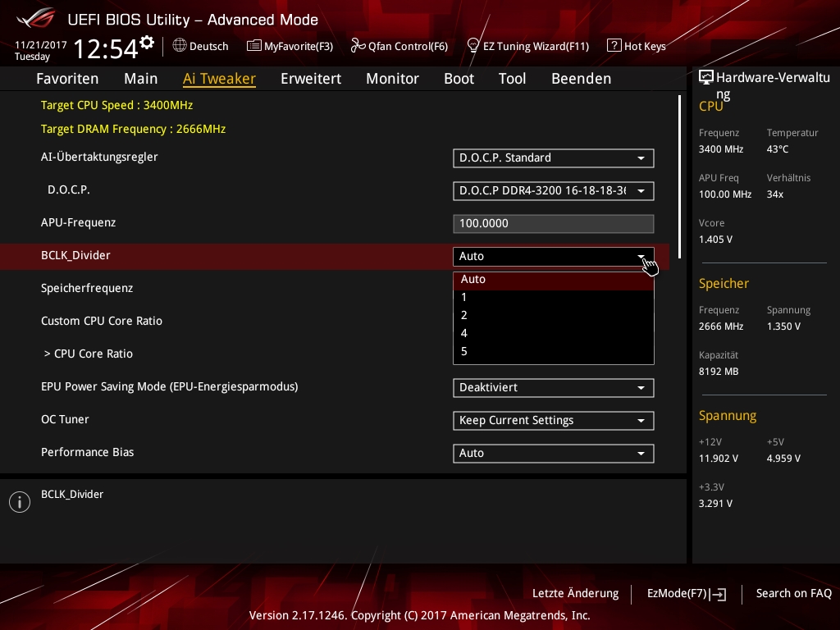
Task: Click the Target CPU Speed text
Action: click(116, 105)
